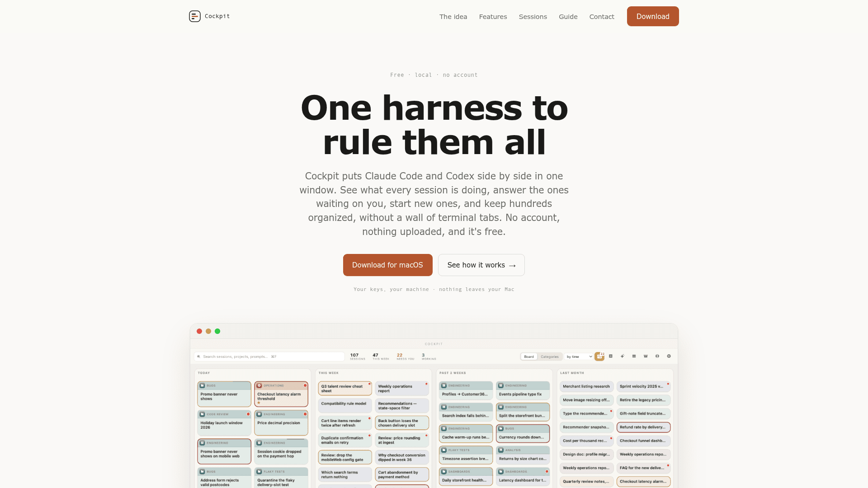Open the "Refund rate by delivery" card

point(644,427)
